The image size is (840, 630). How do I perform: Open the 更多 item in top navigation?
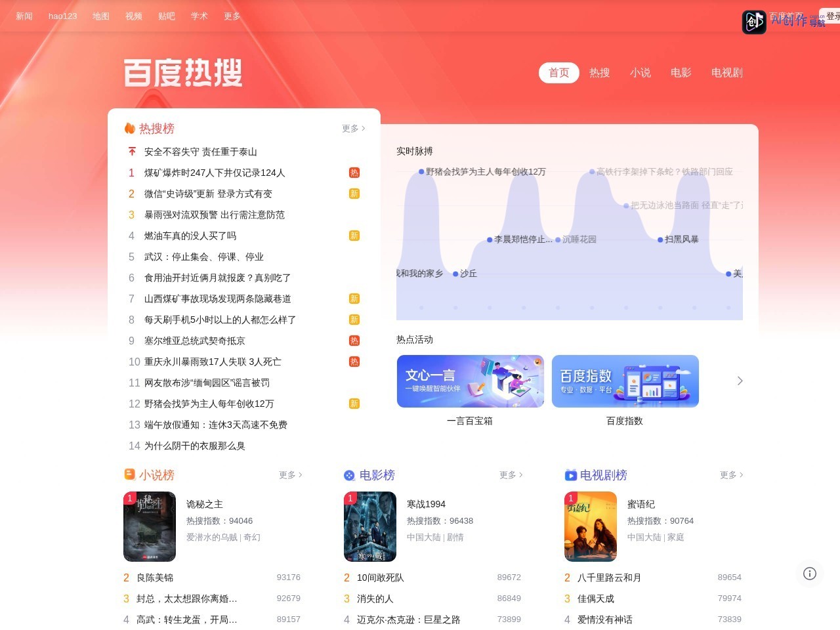coord(232,16)
